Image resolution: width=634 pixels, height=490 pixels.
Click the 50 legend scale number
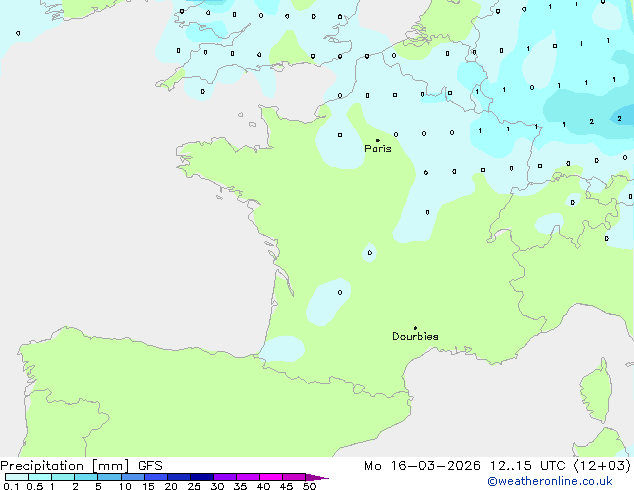click(x=310, y=486)
